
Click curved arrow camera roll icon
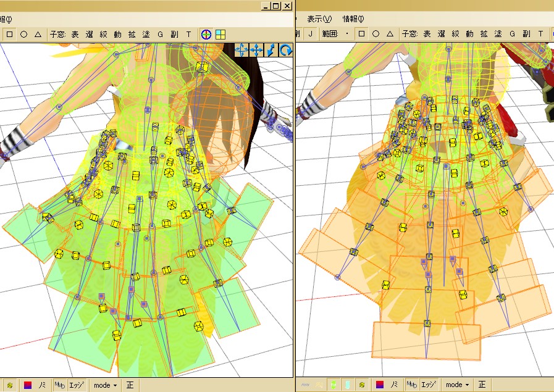[285, 50]
